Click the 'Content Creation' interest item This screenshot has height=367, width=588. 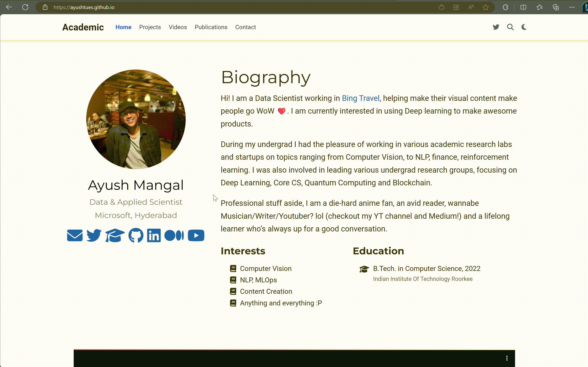[266, 292]
